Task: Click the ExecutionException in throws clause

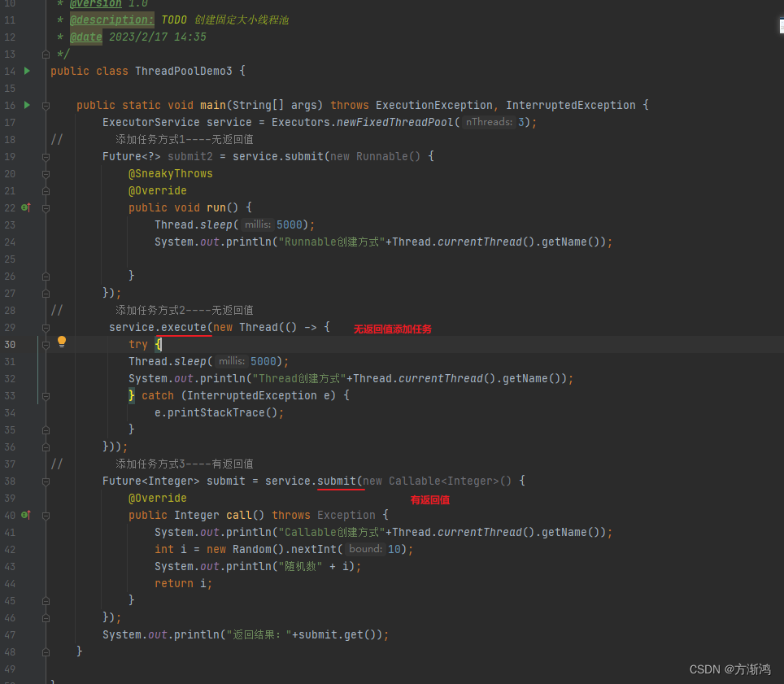Action: [434, 105]
